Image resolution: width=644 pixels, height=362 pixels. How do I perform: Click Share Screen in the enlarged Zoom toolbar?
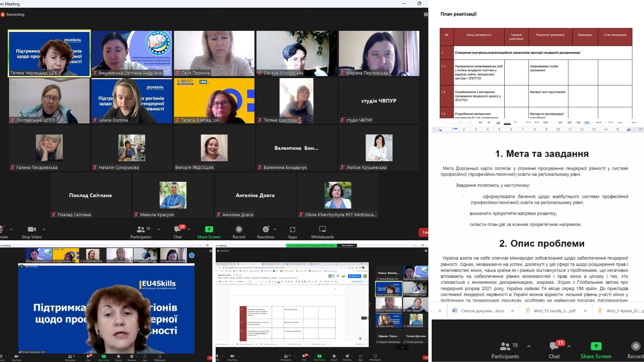tap(596, 350)
